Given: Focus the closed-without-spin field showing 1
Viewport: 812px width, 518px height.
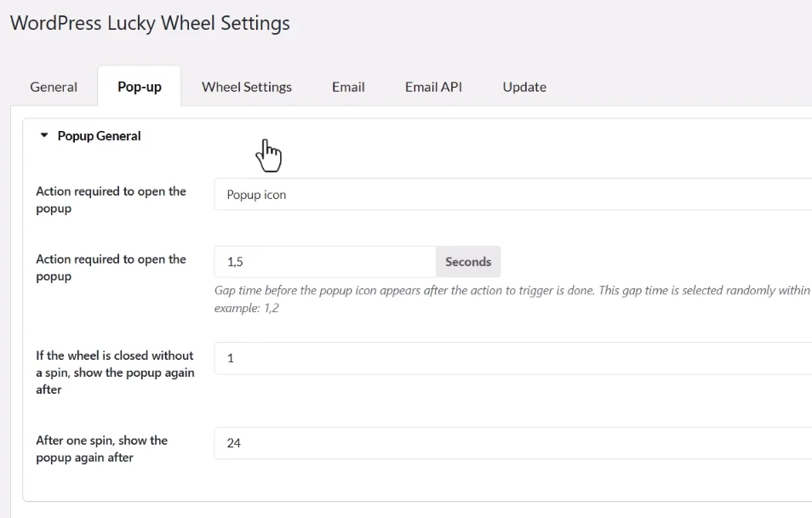Looking at the screenshot, I should point(512,358).
